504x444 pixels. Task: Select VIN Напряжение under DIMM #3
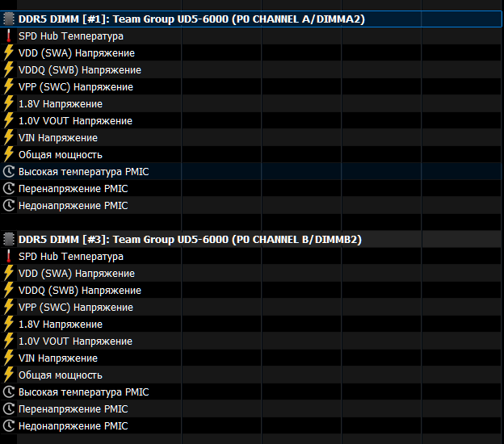pyautogui.click(x=58, y=358)
